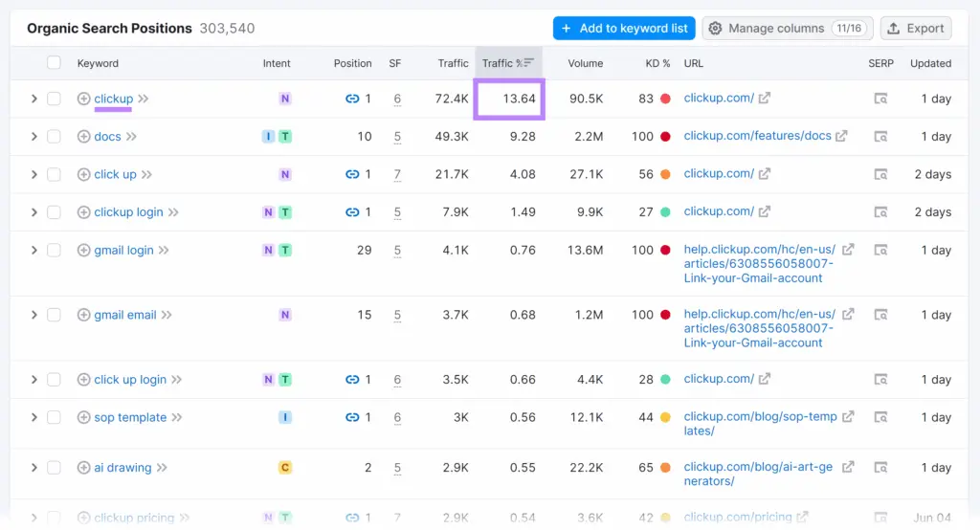The image size is (980, 530).
Task: Add gmail login keyword via plus icon
Action: 84,250
